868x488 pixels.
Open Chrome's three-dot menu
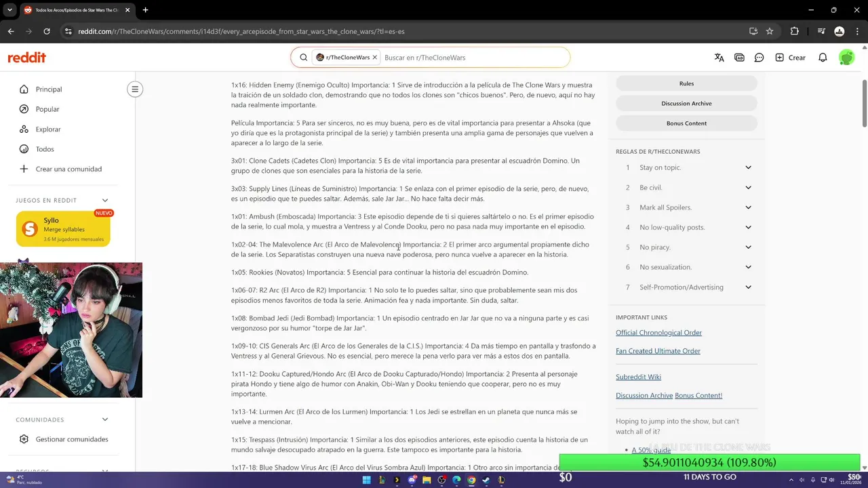tap(856, 31)
